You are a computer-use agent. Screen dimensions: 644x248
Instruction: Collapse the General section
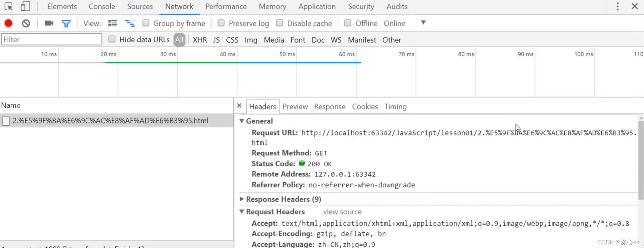point(242,121)
